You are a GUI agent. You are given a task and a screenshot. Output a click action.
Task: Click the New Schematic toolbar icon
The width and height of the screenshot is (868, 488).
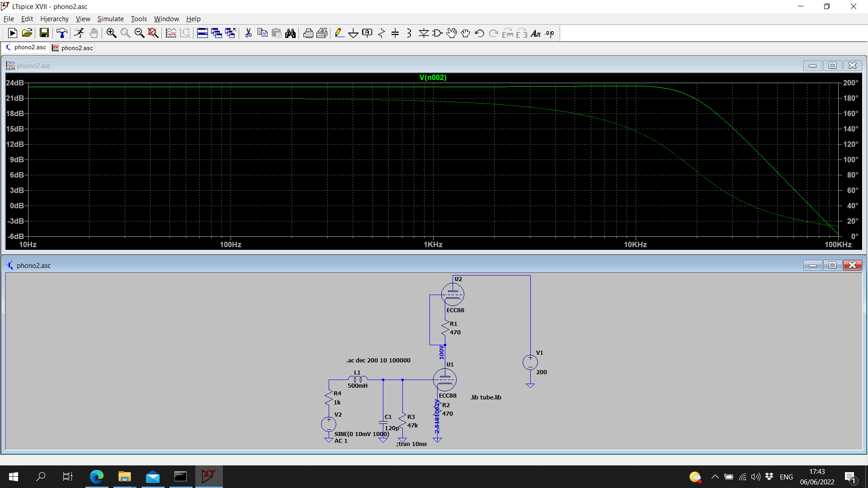[13, 33]
